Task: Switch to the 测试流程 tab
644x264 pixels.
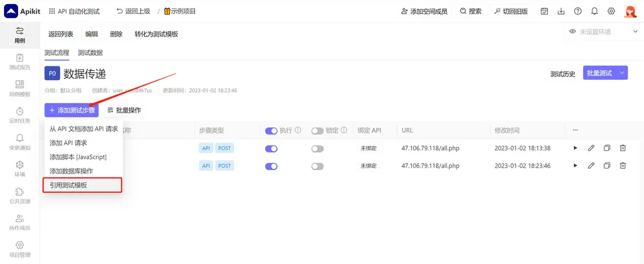Action: pyautogui.click(x=57, y=53)
